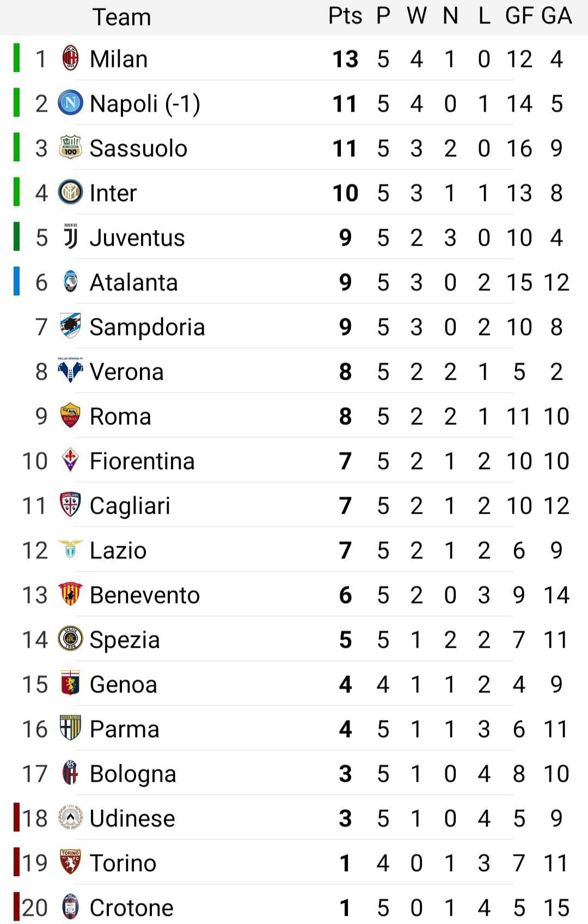588x924 pixels.
Task: Open the Sassuolo club logo
Action: [x=70, y=148]
